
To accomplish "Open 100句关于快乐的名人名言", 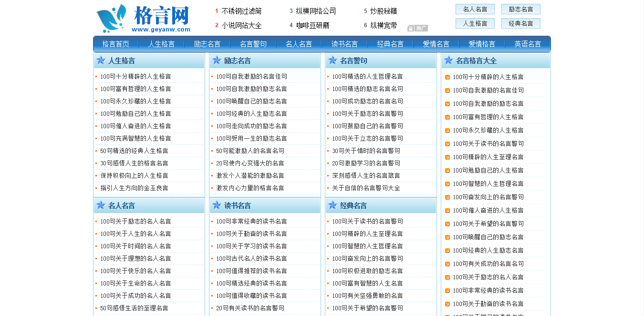I will pos(135,271).
